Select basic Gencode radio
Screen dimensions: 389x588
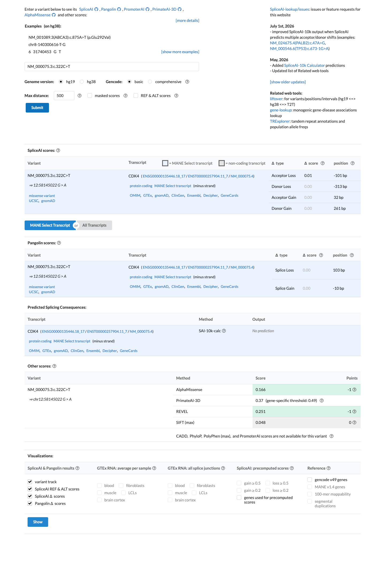tap(129, 82)
